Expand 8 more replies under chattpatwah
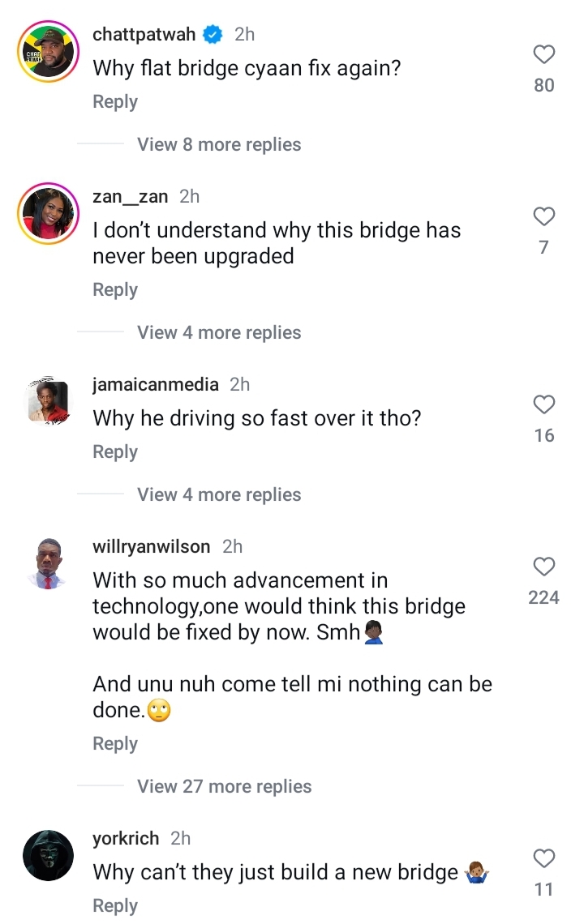 219,144
